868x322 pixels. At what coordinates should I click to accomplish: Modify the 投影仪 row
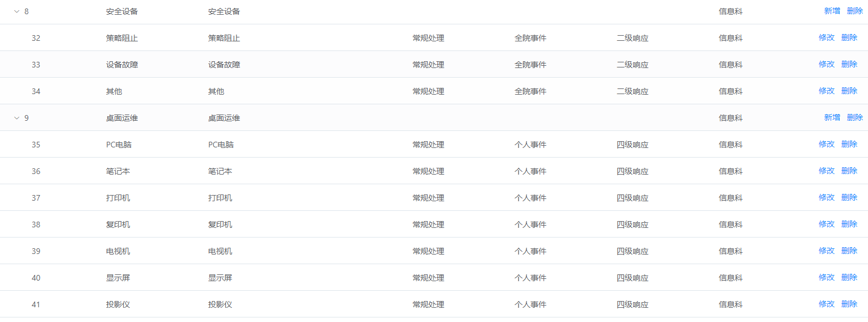826,304
